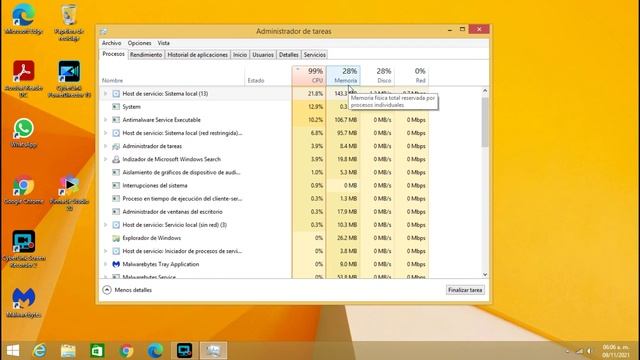Click the scrollbar down arrow

485,275
